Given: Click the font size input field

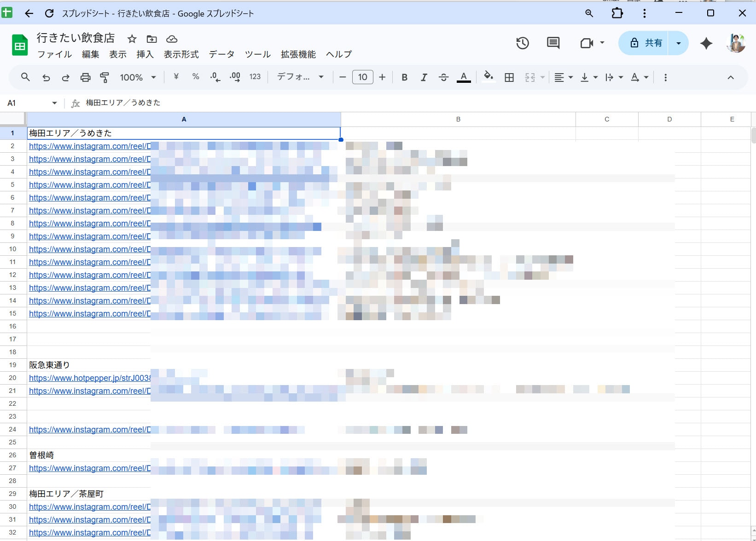Looking at the screenshot, I should [x=362, y=77].
